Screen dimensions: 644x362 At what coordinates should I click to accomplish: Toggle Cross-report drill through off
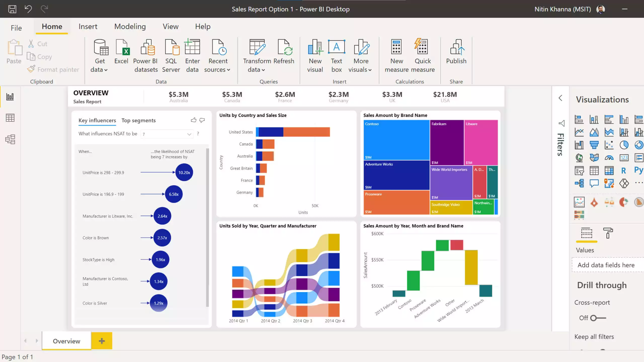(x=597, y=318)
